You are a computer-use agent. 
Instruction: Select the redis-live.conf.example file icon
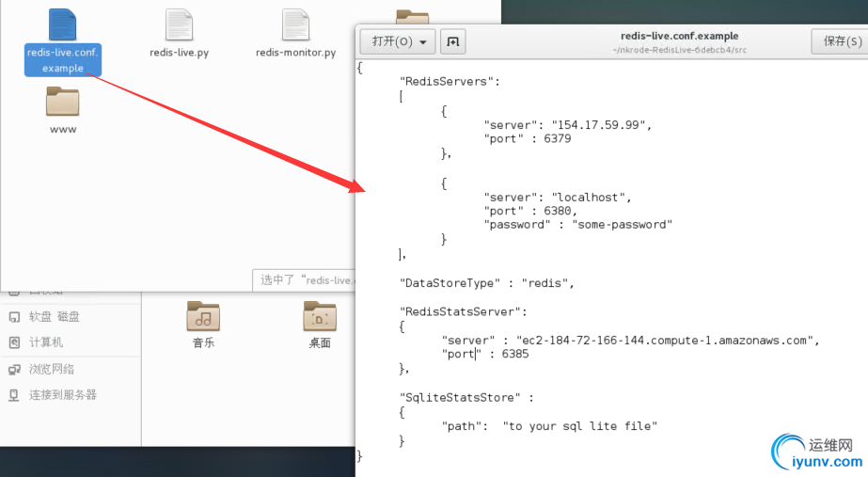point(63,24)
